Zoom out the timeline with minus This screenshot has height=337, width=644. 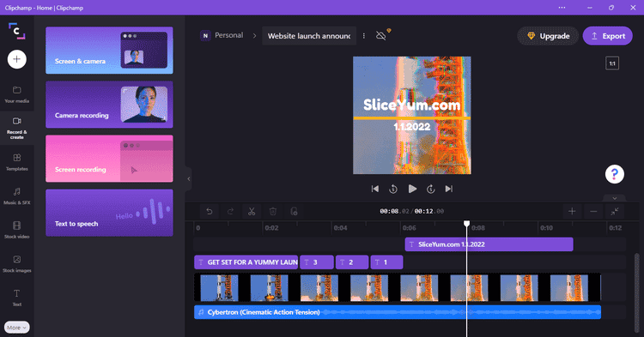coord(593,212)
